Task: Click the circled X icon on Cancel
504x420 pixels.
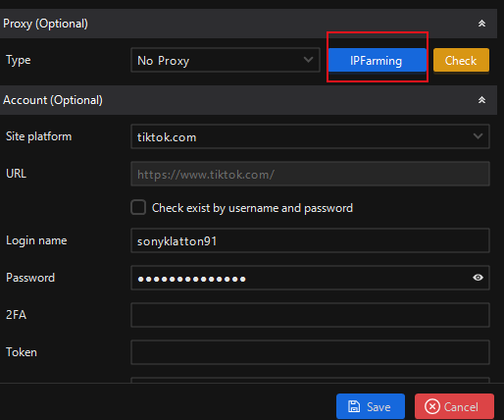Action: [432, 407]
